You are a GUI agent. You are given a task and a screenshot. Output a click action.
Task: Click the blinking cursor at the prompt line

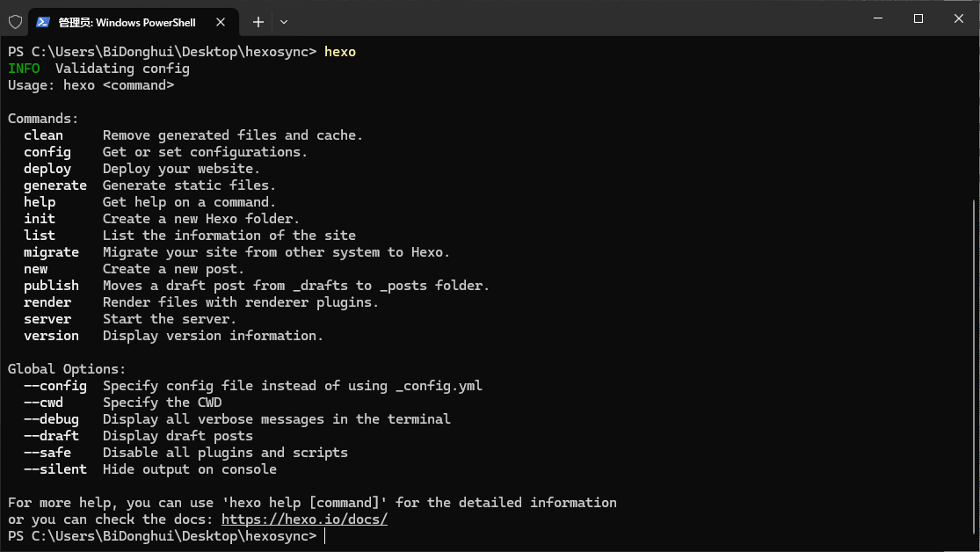click(x=324, y=535)
